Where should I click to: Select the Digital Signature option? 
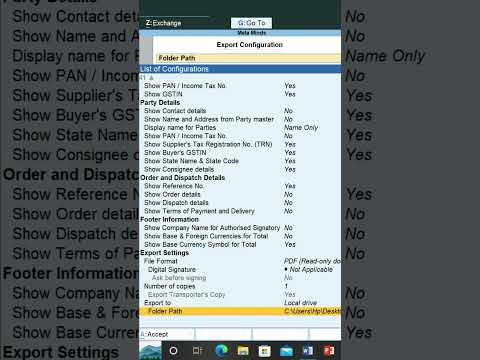pyautogui.click(x=172, y=269)
